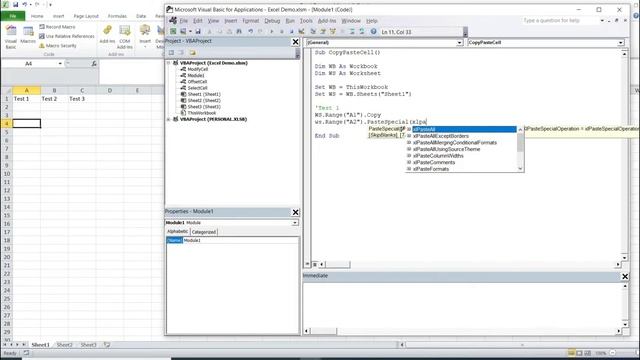640x360 pixels.
Task: Close the Project - VBAProject panel
Action: coord(296,42)
